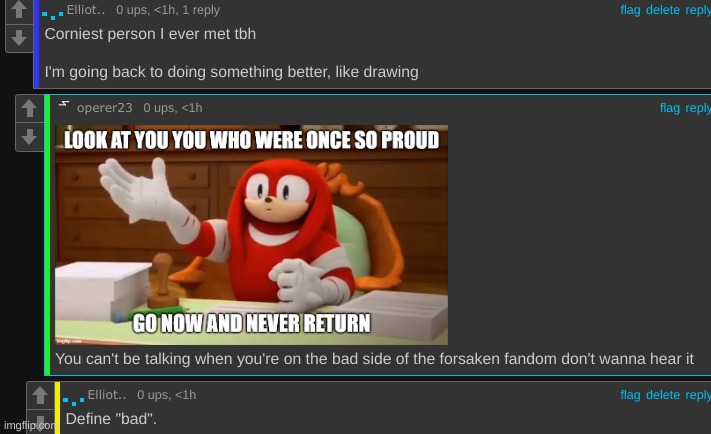Image resolution: width=711 pixels, height=434 pixels.
Task: Open operer23's profile via username
Action: point(105,108)
